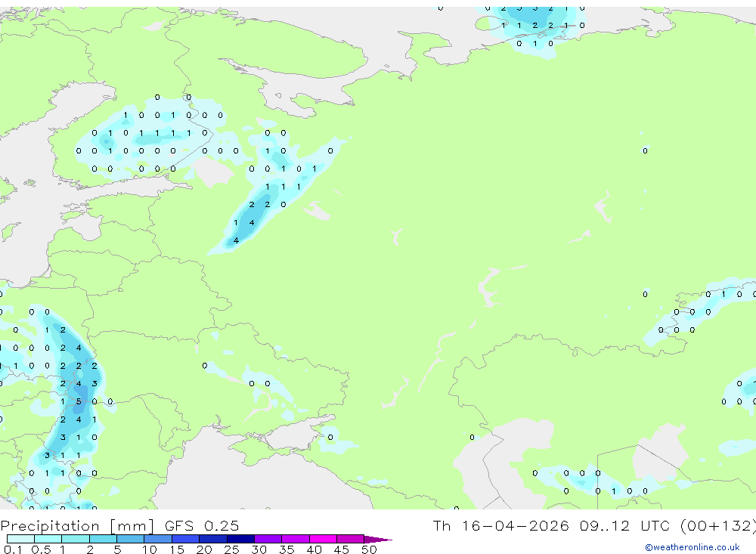Choose the 20–25 mm legend color swatch
Screen dimensions: 756x554
213,539
